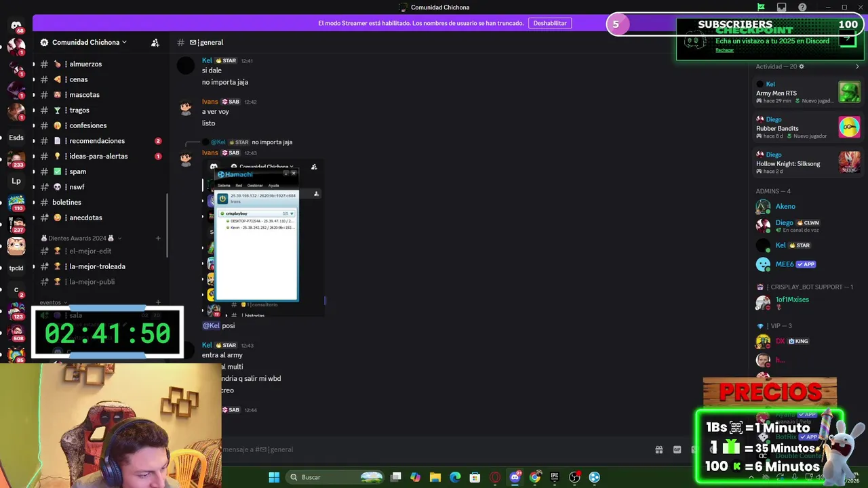This screenshot has width=868, height=488.
Task: Click Deshabilitar to disable Streamer mode
Action: click(x=550, y=23)
